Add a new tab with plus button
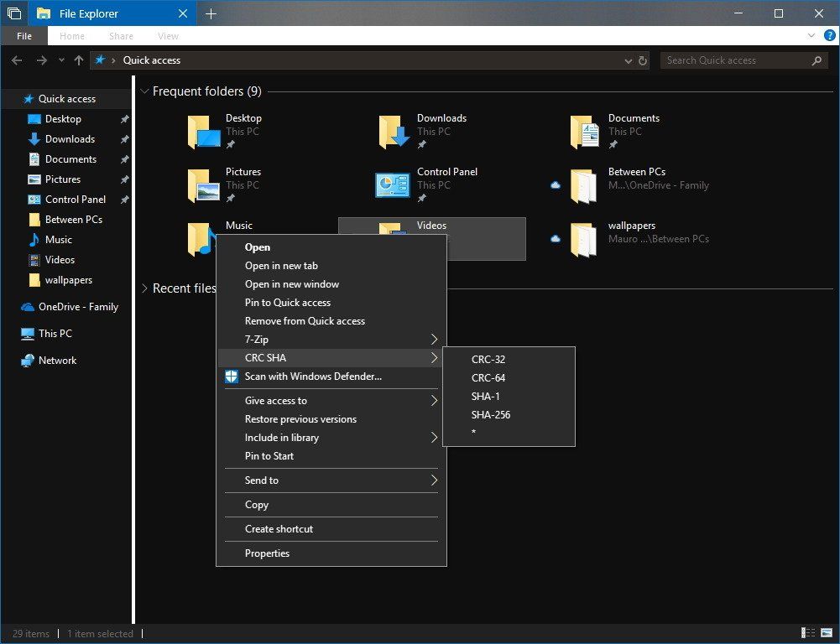This screenshot has height=644, width=840. (211, 13)
